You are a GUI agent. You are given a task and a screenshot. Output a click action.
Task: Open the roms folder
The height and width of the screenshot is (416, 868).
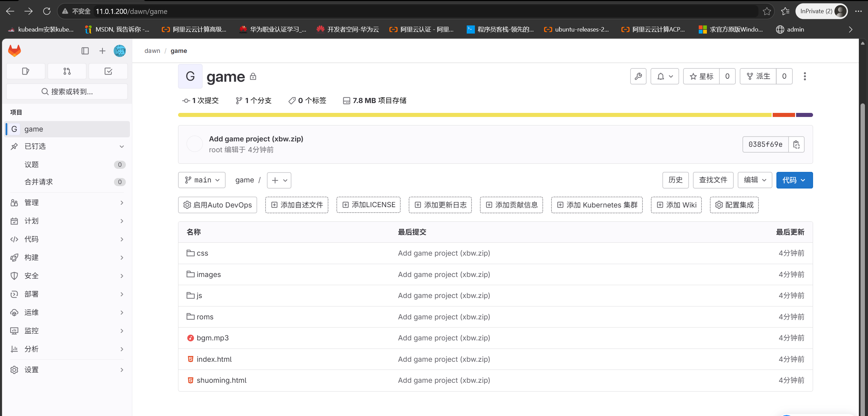pos(205,317)
